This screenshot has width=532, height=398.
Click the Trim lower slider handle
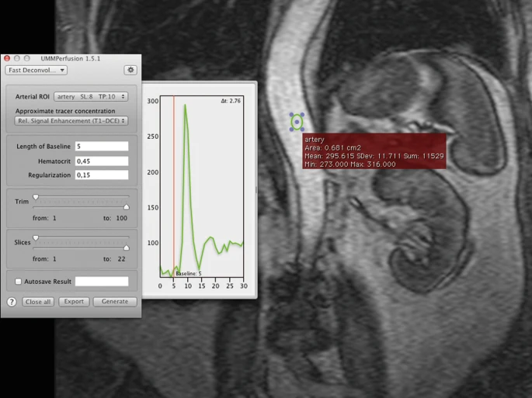click(36, 198)
